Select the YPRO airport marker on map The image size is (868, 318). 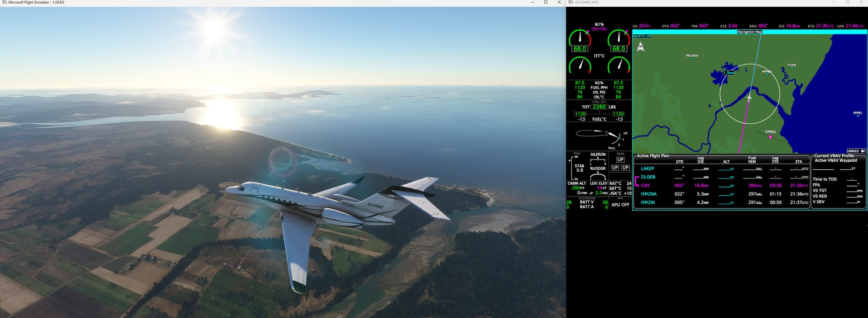pyautogui.click(x=770, y=136)
